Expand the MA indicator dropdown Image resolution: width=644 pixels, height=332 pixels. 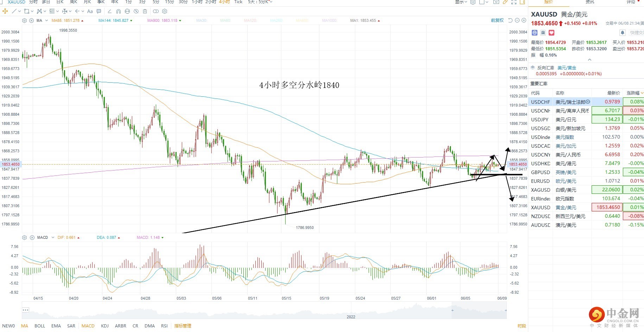(46, 20)
